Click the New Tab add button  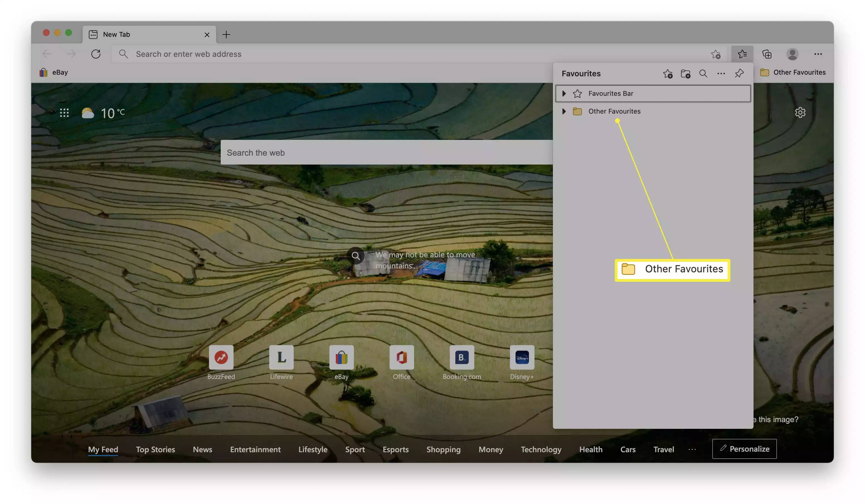point(226,34)
